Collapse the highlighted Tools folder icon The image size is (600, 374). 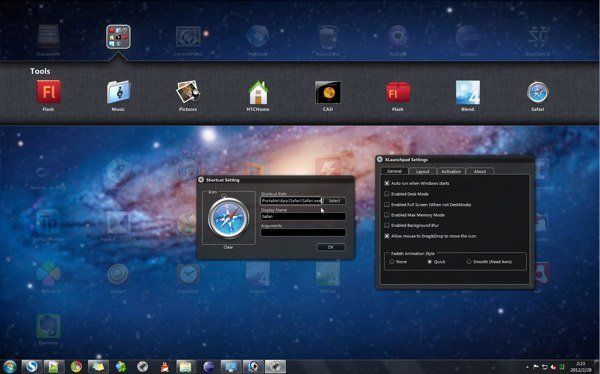pos(118,37)
